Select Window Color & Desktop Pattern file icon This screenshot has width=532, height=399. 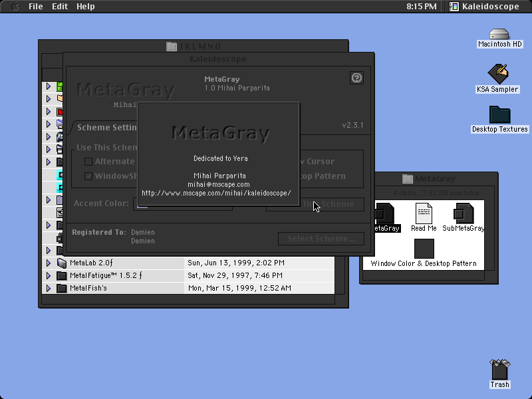424,249
